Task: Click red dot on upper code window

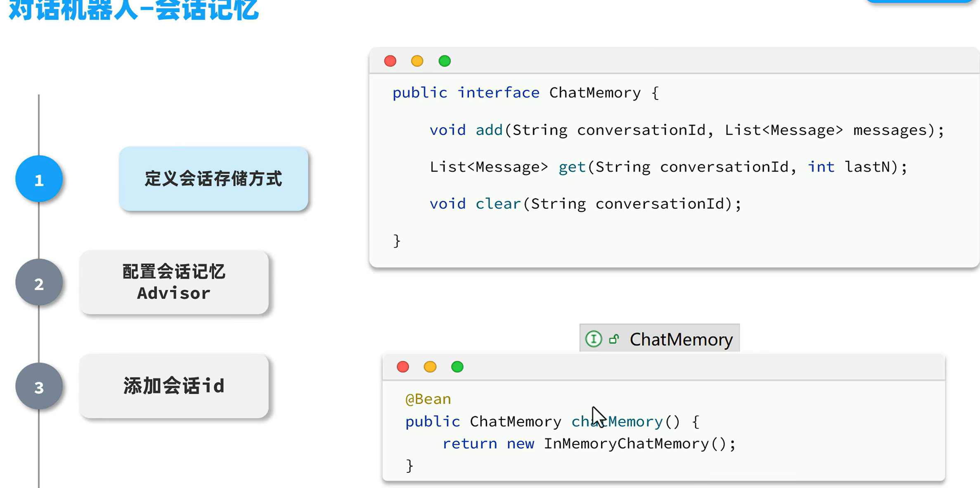Action: [x=390, y=61]
